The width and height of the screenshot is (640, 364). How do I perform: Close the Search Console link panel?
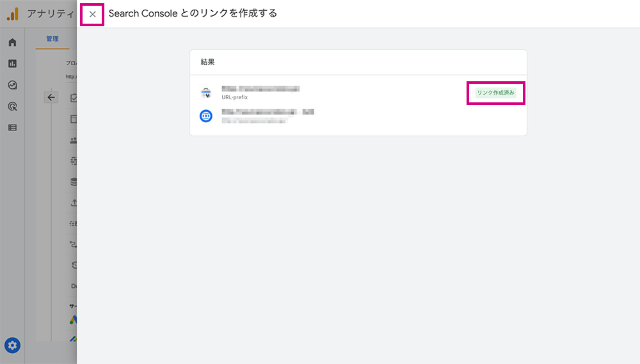point(93,14)
